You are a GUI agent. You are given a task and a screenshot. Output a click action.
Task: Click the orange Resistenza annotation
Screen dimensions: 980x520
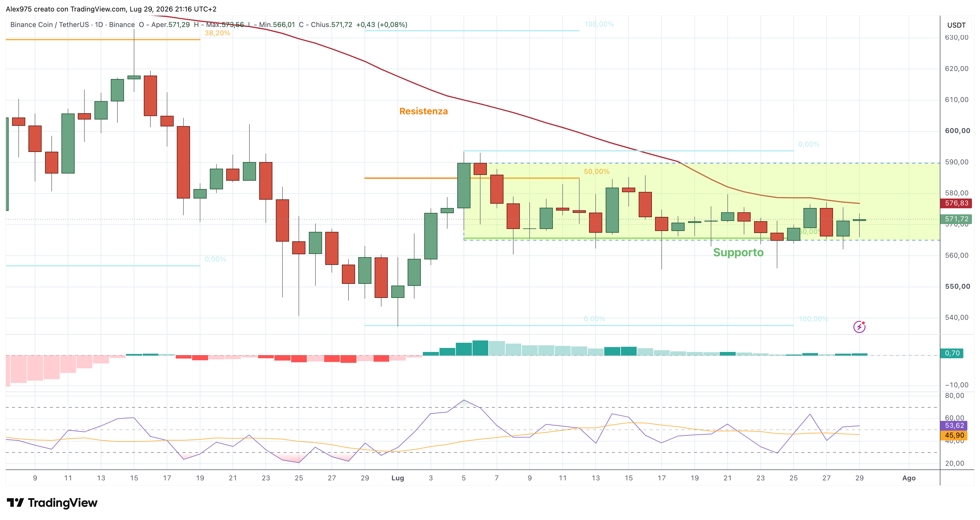pyautogui.click(x=423, y=111)
